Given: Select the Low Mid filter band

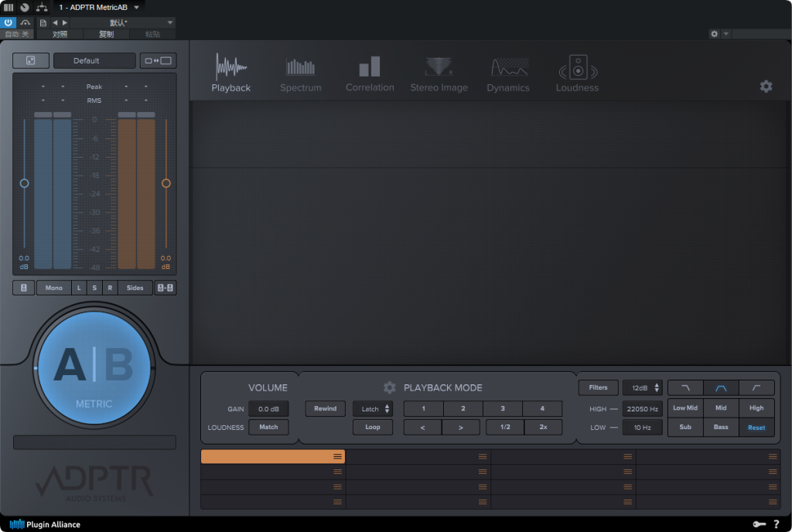Looking at the screenshot, I should pyautogui.click(x=685, y=408).
